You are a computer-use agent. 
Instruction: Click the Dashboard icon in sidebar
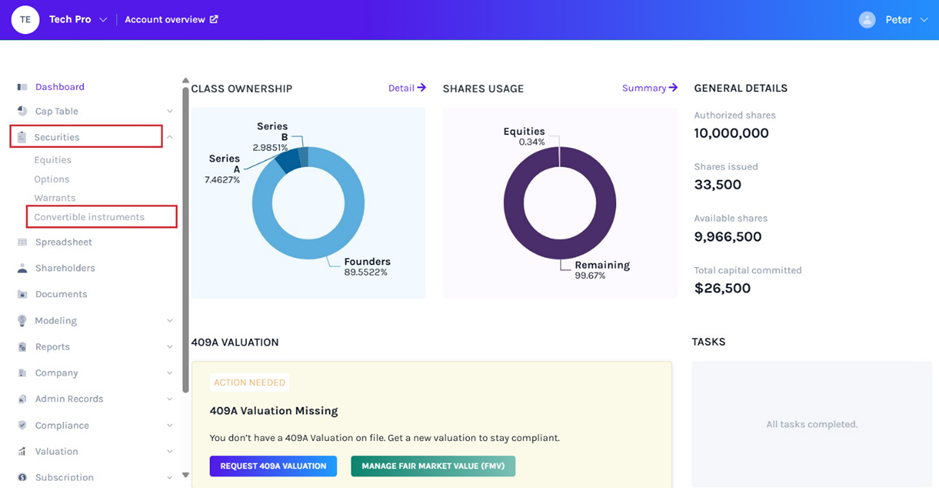pyautogui.click(x=22, y=87)
